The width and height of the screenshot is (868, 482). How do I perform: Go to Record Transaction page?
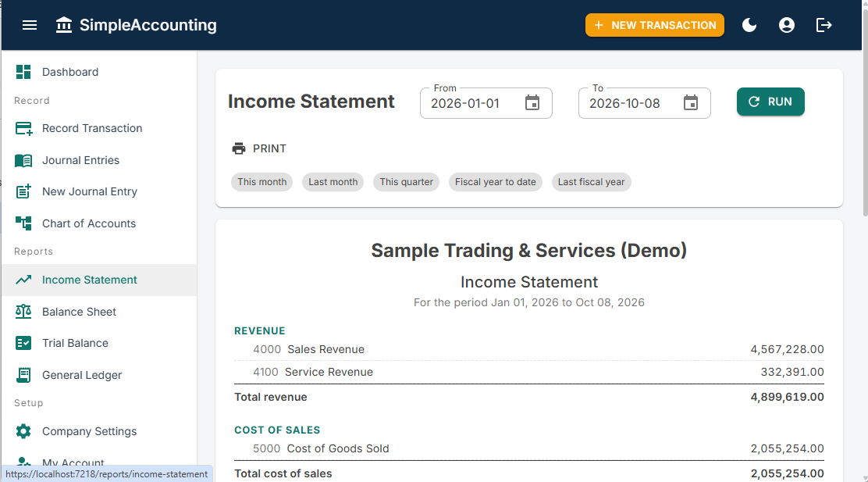pyautogui.click(x=99, y=129)
